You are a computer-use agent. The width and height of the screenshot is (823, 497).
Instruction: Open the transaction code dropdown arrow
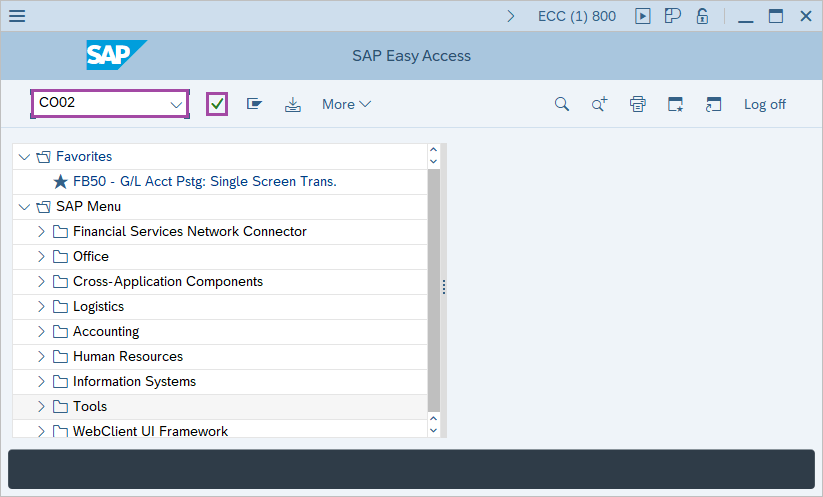pyautogui.click(x=176, y=104)
